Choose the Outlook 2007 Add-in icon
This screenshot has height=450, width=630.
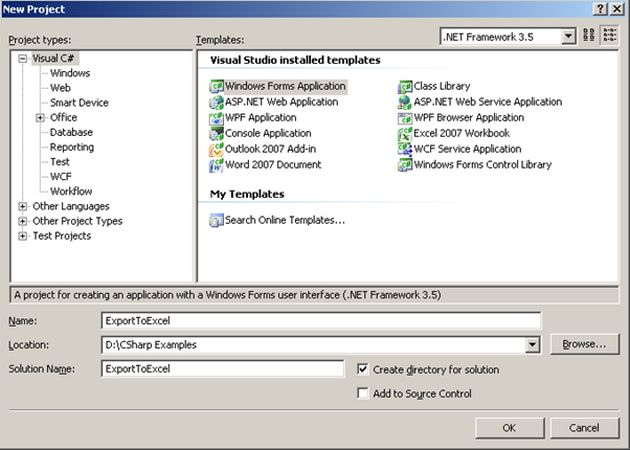(x=216, y=149)
